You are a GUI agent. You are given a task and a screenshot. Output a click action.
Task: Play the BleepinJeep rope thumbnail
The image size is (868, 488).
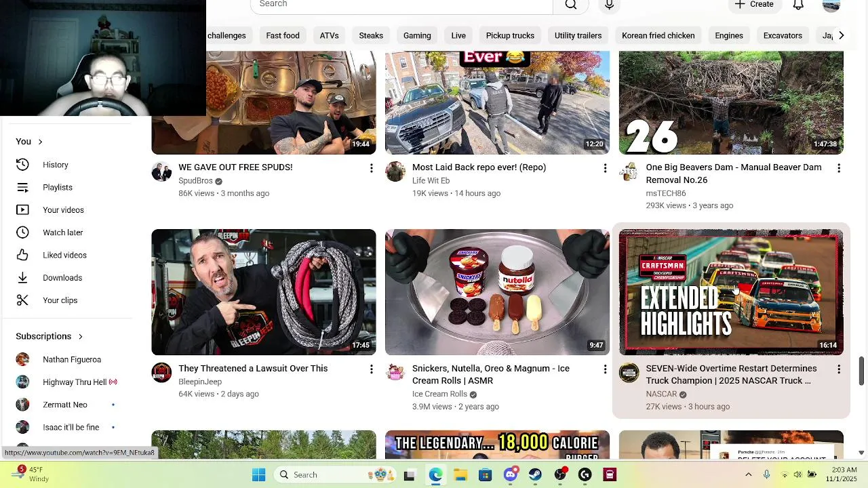pyautogui.click(x=264, y=292)
